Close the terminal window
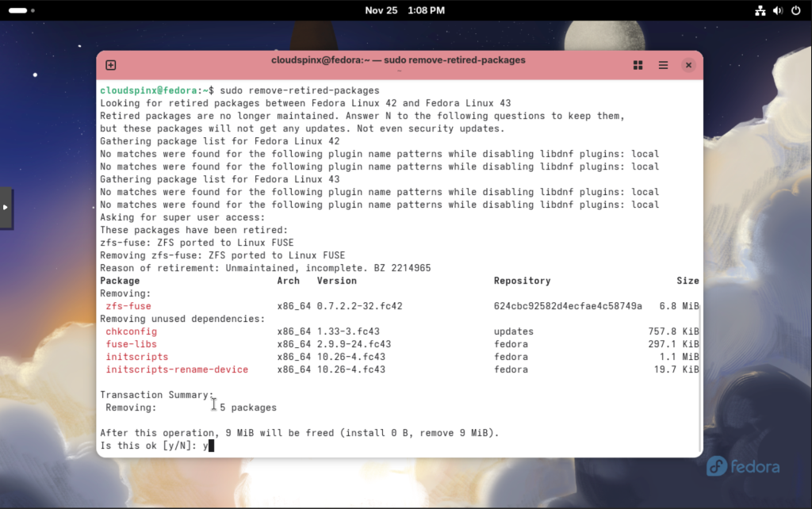 pos(688,65)
